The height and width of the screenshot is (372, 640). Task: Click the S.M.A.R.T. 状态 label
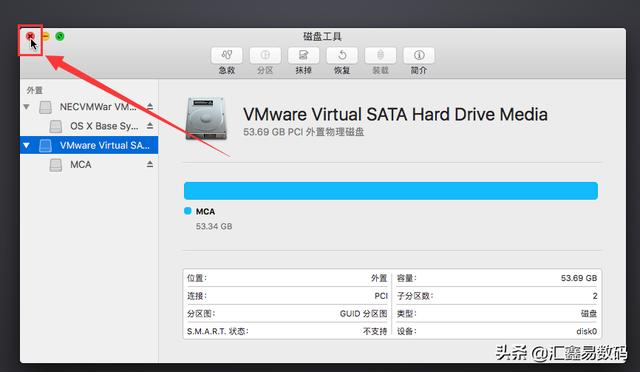pos(218,331)
